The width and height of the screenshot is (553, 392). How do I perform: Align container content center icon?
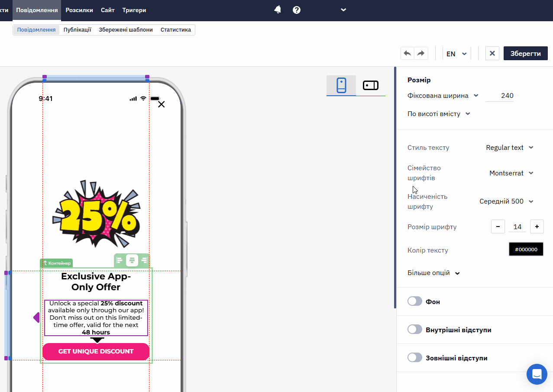coord(132,260)
